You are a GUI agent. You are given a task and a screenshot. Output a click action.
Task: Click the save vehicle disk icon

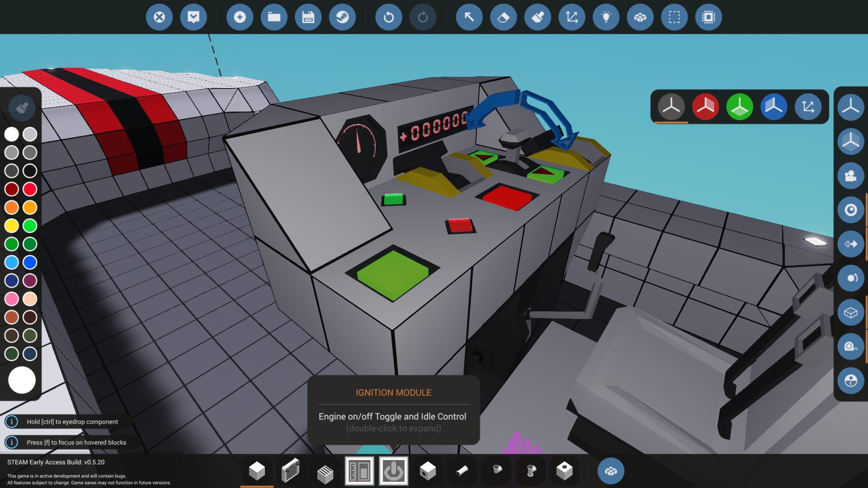click(x=308, y=17)
